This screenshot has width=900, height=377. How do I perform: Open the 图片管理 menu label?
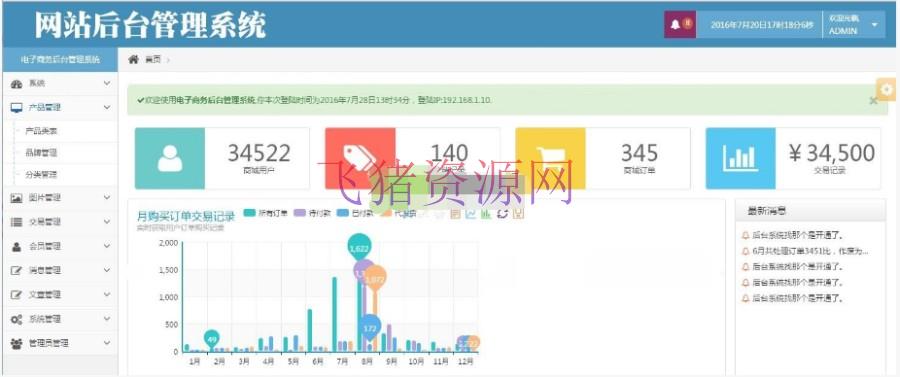pos(45,197)
